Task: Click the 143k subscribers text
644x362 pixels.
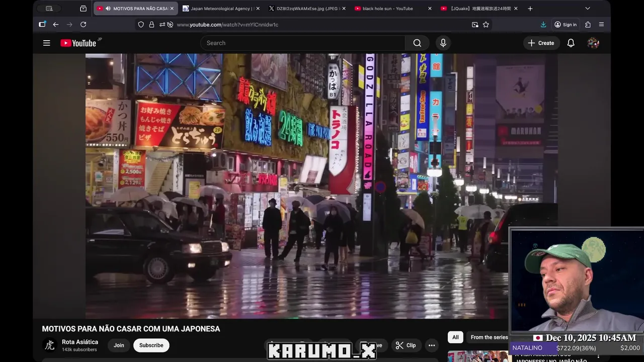Action: 79,349
